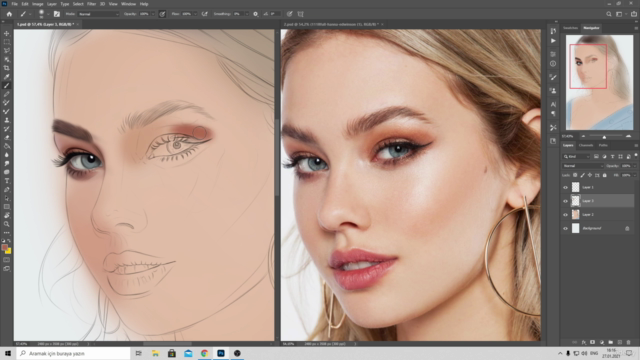Switch to the Paths tab
The height and width of the screenshot is (360, 640).
click(603, 145)
